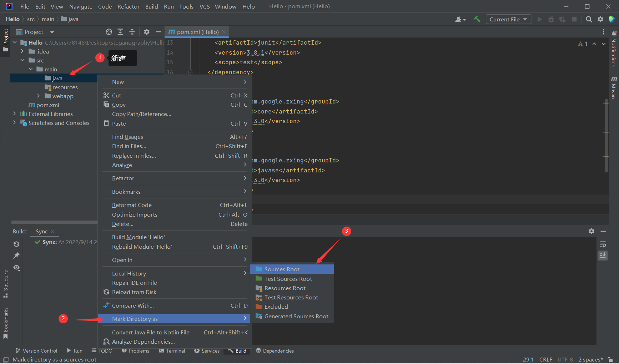
Task: Select Sources Root in submenu
Action: tap(292, 269)
